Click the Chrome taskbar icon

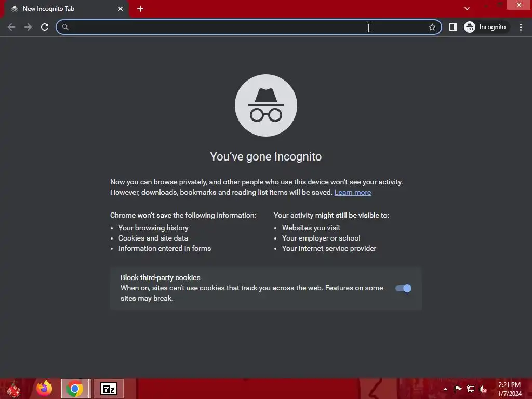(x=75, y=389)
